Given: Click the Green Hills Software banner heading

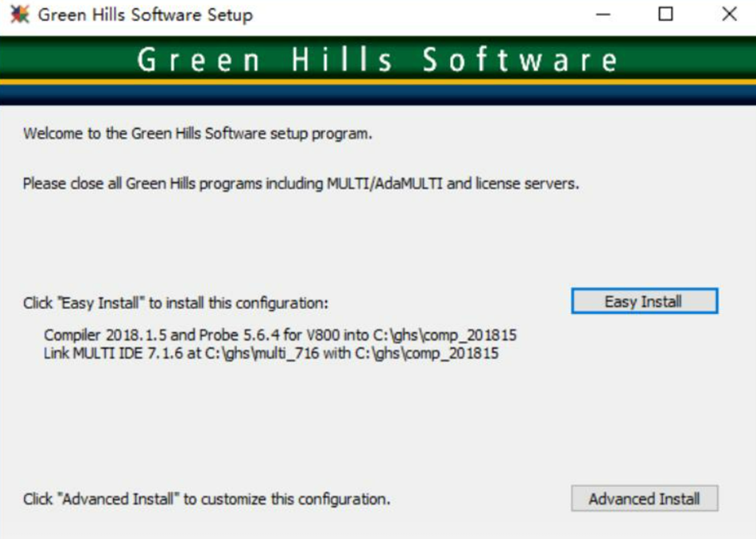Looking at the screenshot, I should click(377, 60).
